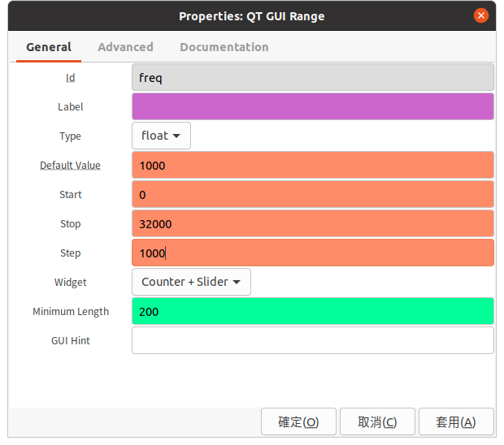The height and width of the screenshot is (445, 504).
Task: Click the underlined Default Value label
Action: 70,166
